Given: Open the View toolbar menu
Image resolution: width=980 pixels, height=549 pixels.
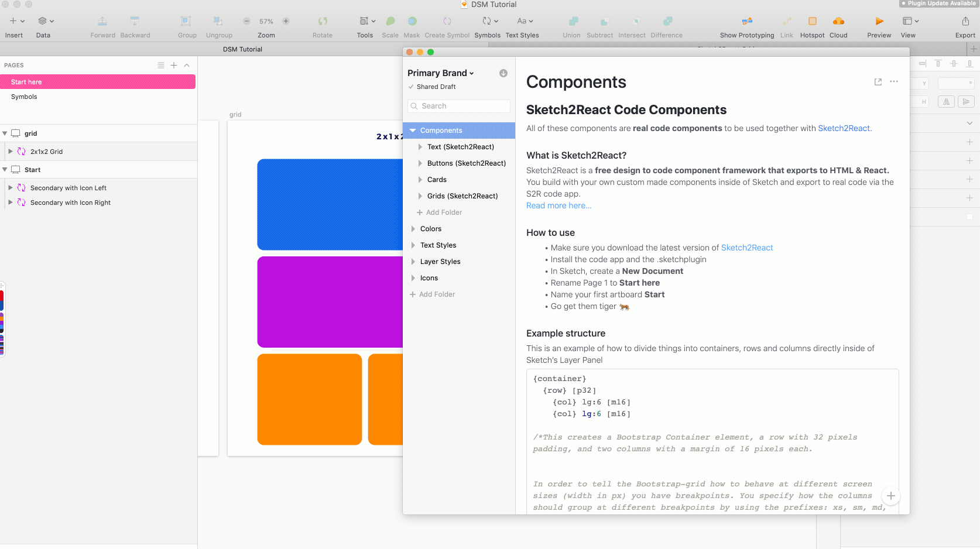Looking at the screenshot, I should tap(910, 21).
